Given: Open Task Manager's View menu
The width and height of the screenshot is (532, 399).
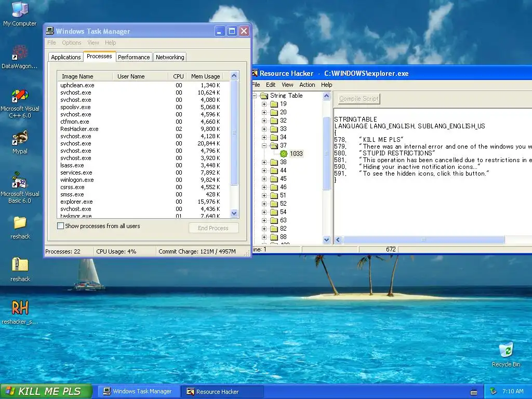Looking at the screenshot, I should tap(93, 43).
